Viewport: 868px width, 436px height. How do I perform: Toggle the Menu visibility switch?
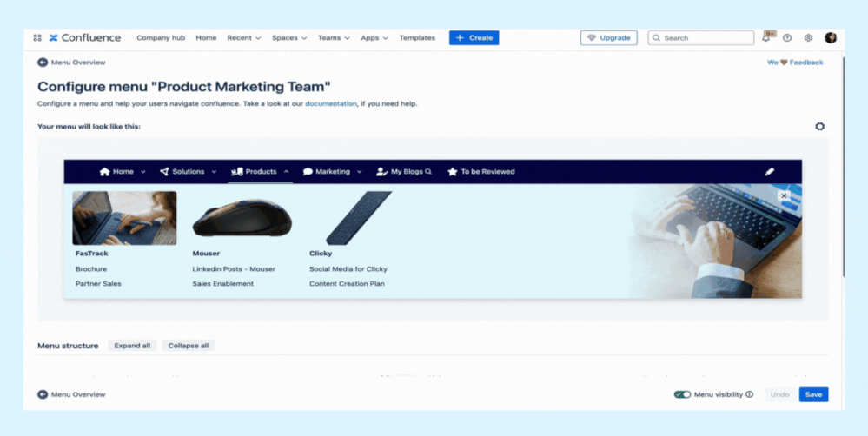[x=682, y=394]
